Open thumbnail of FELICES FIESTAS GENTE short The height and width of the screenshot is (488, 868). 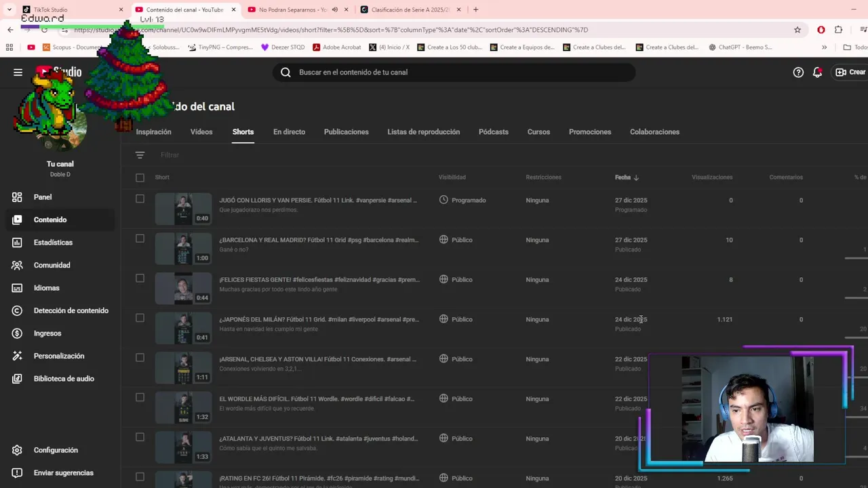tap(183, 288)
